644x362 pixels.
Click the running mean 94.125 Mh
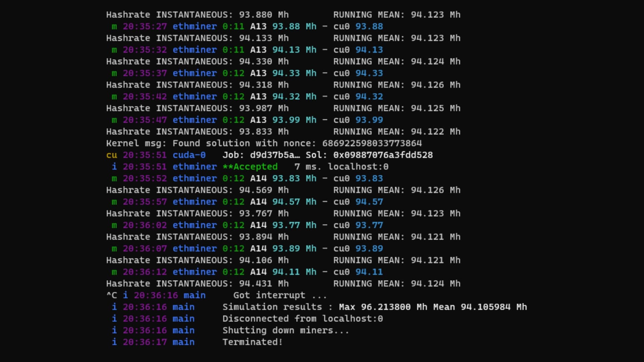pyautogui.click(x=436, y=108)
